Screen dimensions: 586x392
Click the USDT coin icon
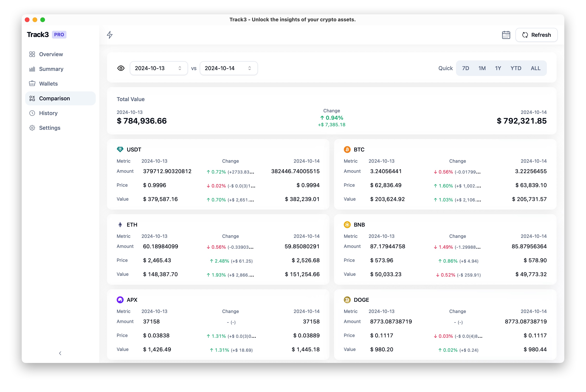pos(120,150)
